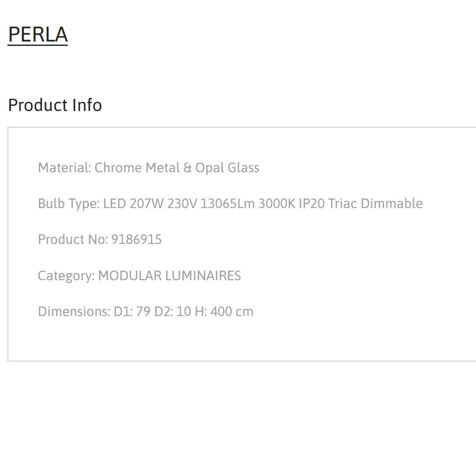The height and width of the screenshot is (473, 476).
Task: Click the Bulb Type LED 207W specification
Action: click(x=230, y=204)
